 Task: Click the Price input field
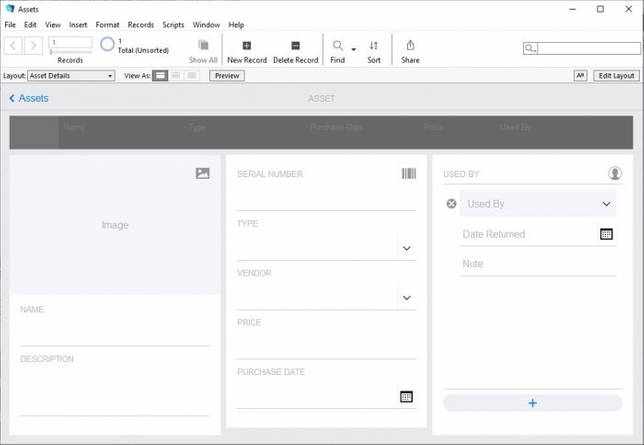pyautogui.click(x=327, y=345)
